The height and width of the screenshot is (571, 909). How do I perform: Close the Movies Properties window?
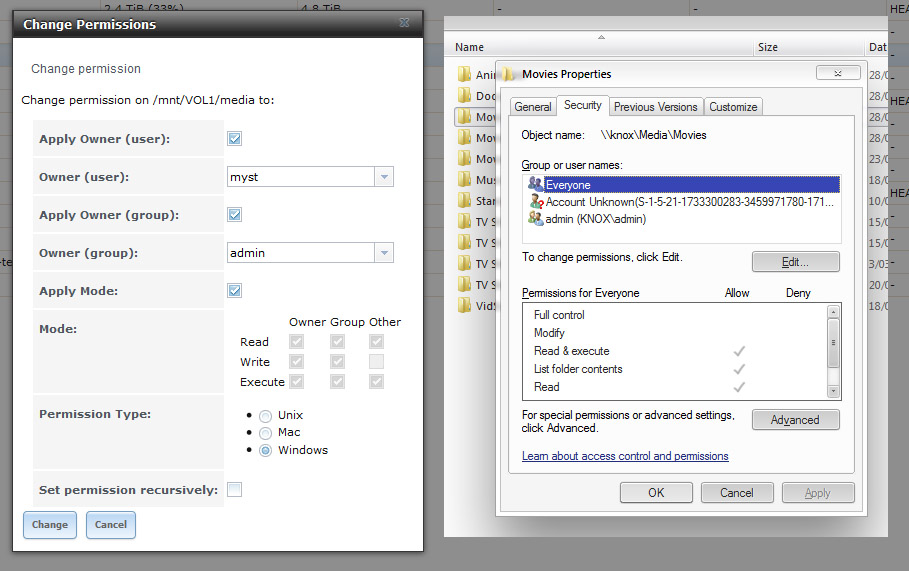838,73
